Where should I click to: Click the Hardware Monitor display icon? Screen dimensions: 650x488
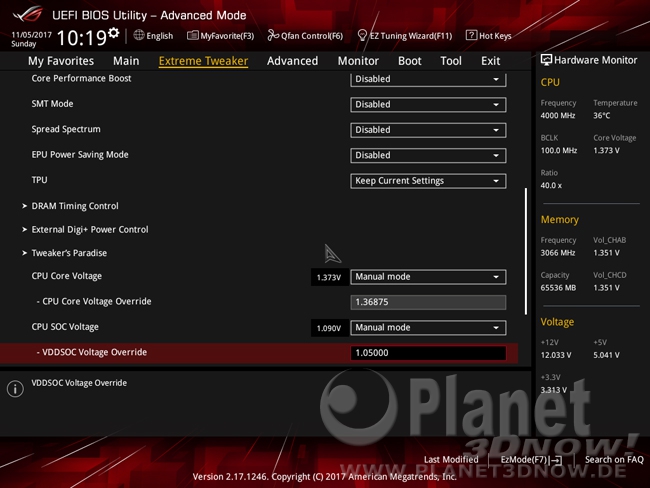coord(546,60)
